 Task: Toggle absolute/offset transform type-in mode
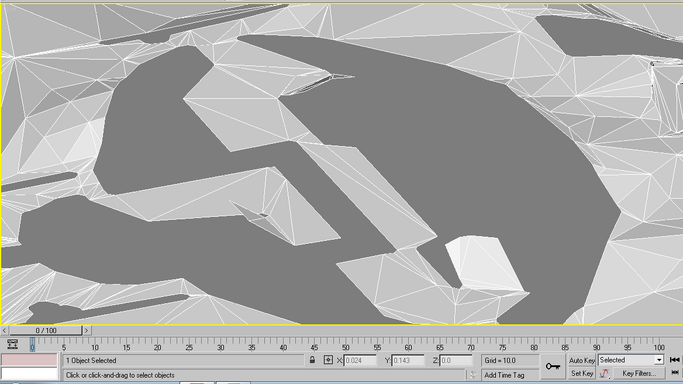328,360
